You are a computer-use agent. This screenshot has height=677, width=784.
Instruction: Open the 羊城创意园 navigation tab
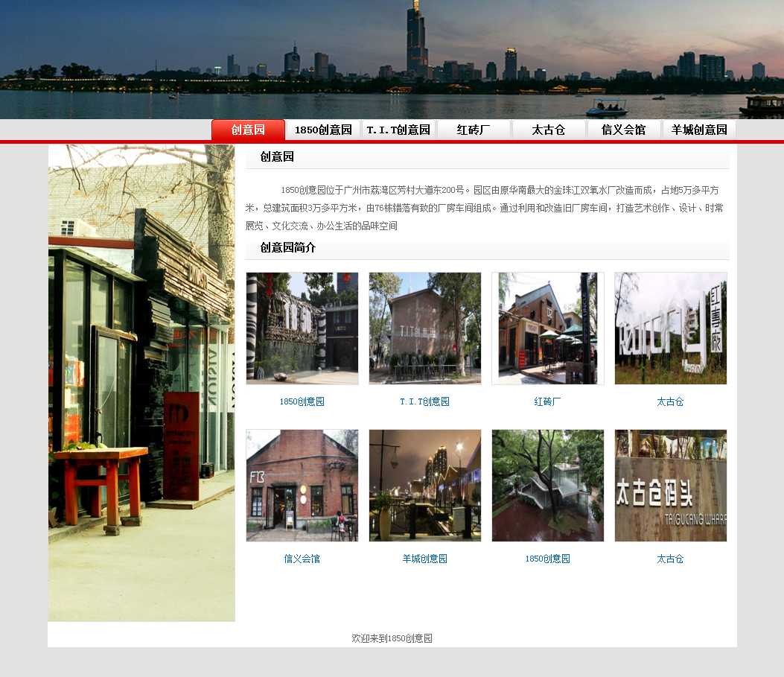tap(699, 130)
